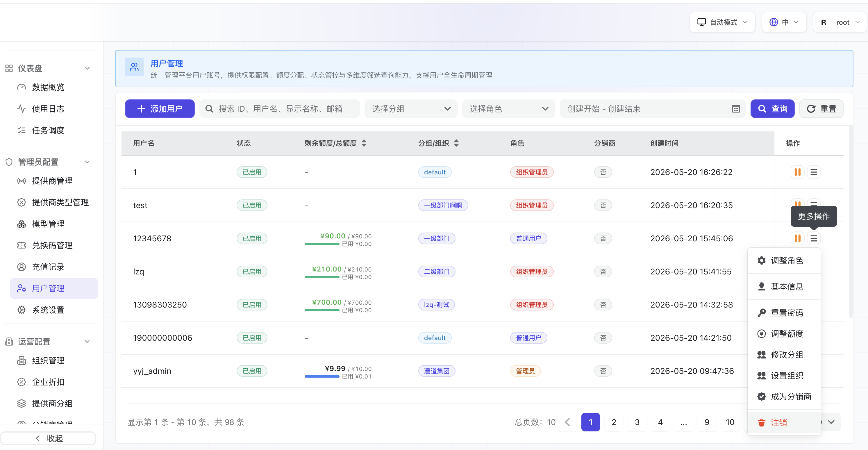This screenshot has width=868, height=450.
Task: Choose 成为分销商 in the context menu
Action: pos(784,397)
